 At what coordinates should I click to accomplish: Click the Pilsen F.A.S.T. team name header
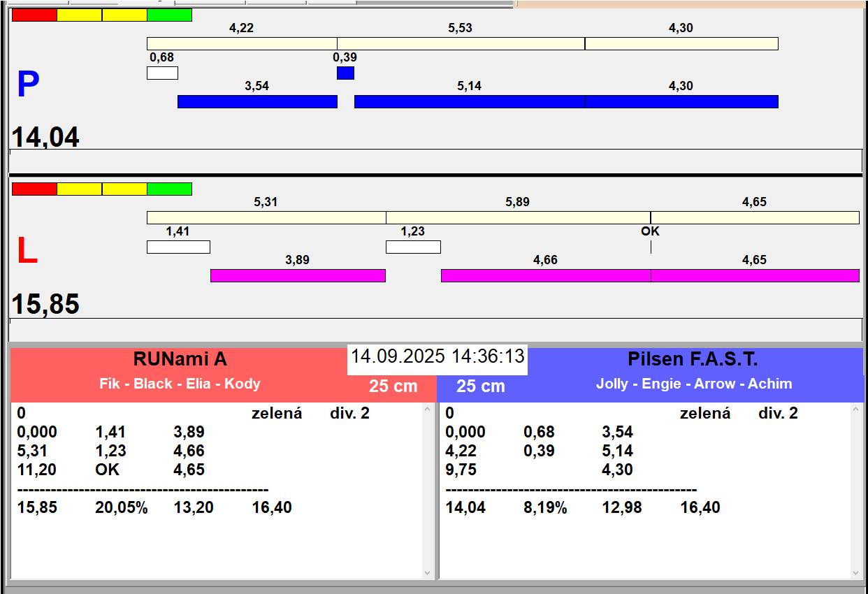tap(693, 359)
